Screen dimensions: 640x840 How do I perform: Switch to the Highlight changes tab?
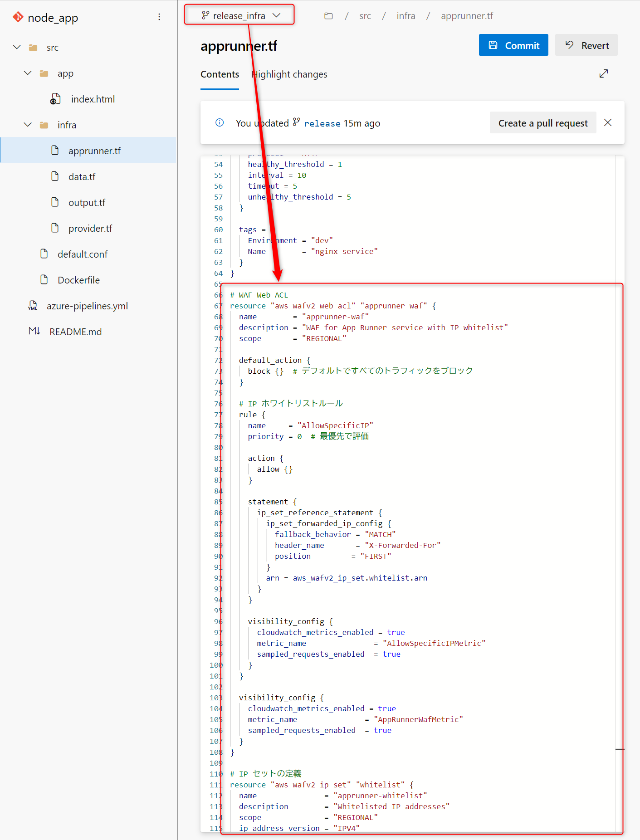click(290, 74)
